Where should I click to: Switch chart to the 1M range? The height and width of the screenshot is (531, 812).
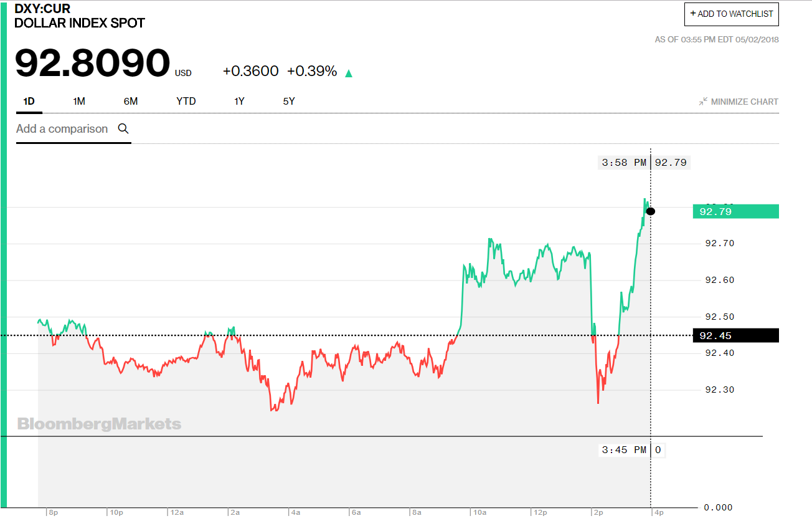(79, 101)
